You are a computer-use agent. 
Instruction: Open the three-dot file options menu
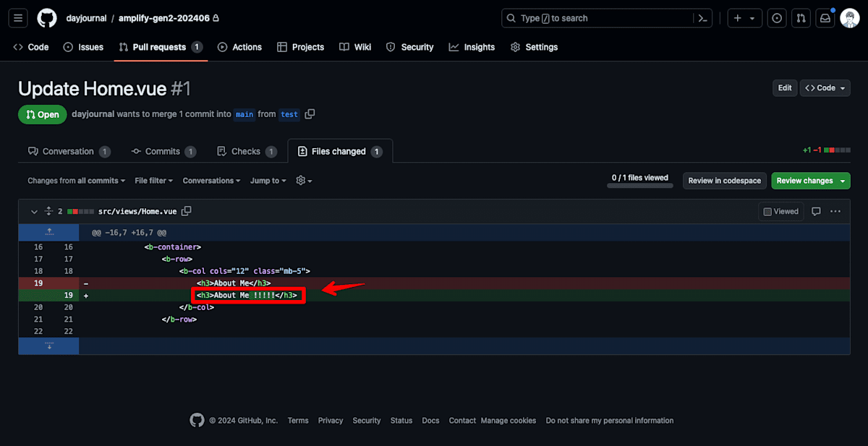pyautogui.click(x=835, y=211)
